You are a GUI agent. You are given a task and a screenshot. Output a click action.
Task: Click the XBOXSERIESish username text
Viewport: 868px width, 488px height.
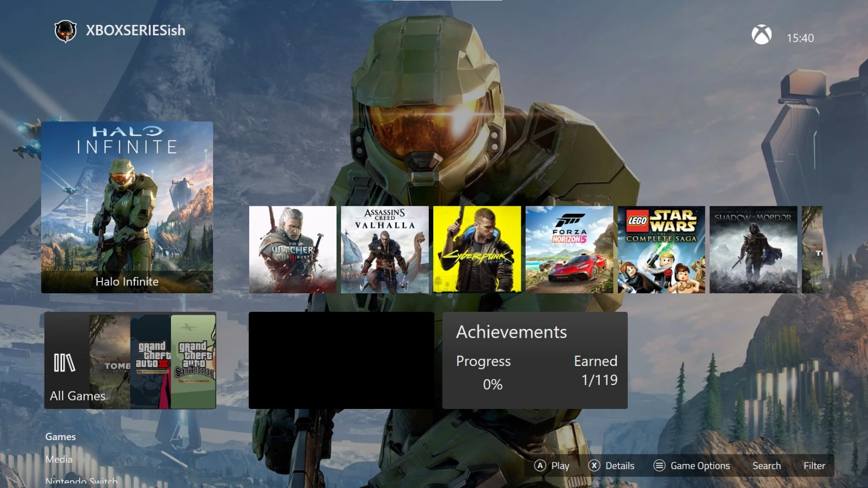(x=136, y=30)
